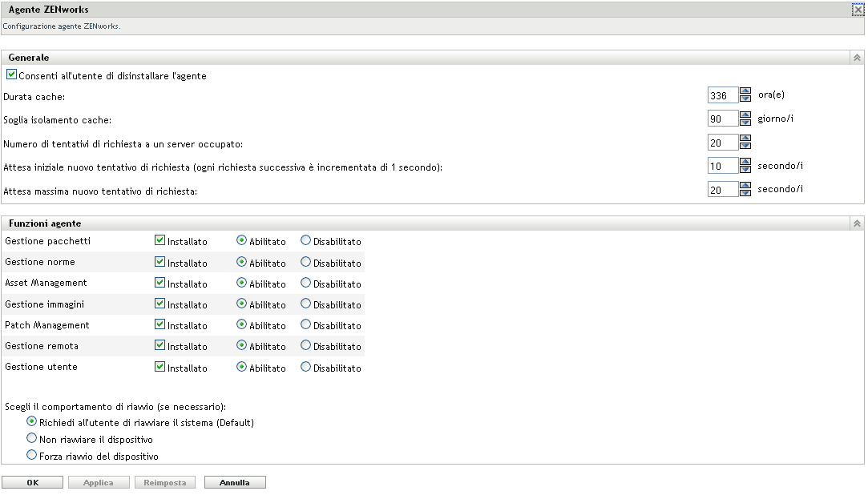
Task: Click the 'Configurazione agente ZENworks.' text
Action: (62, 26)
